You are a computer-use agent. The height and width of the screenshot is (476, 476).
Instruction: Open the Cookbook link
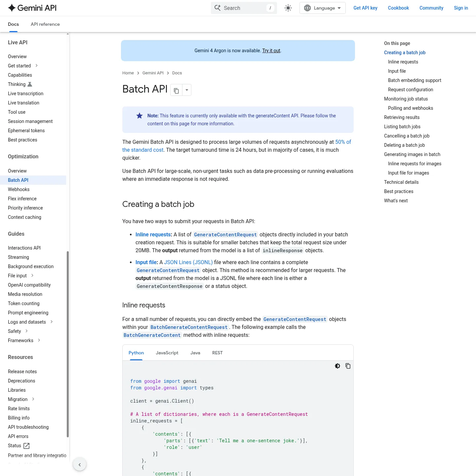tap(398, 8)
